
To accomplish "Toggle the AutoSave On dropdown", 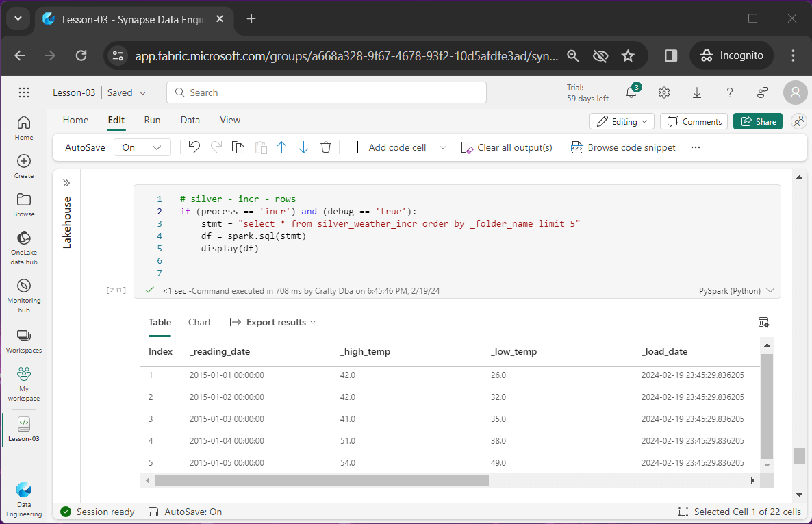I will pos(142,147).
